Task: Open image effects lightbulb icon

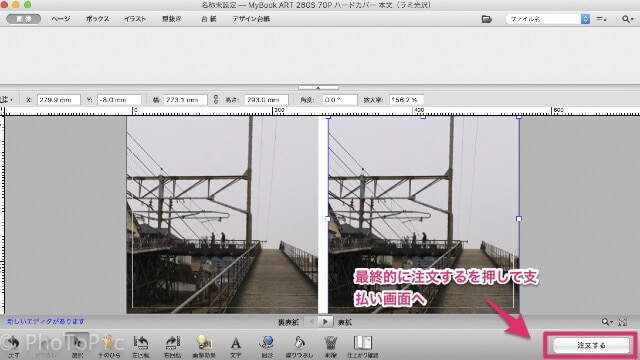Action: [204, 343]
